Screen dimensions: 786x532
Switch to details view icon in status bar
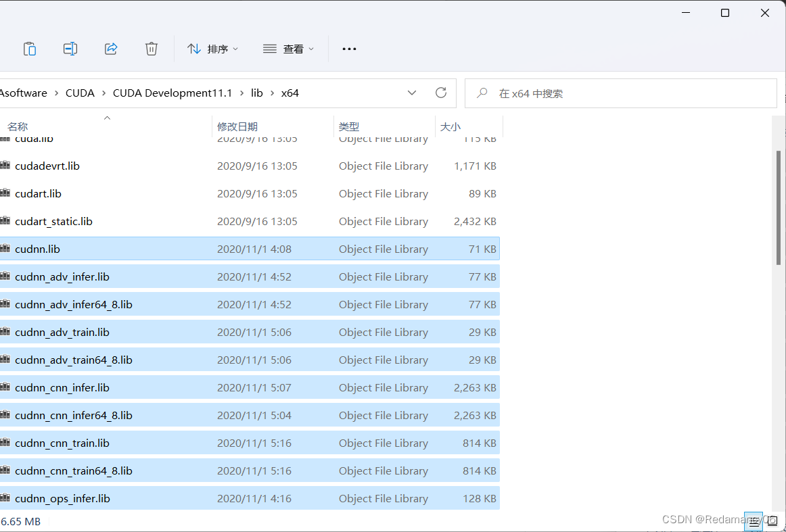click(x=754, y=521)
